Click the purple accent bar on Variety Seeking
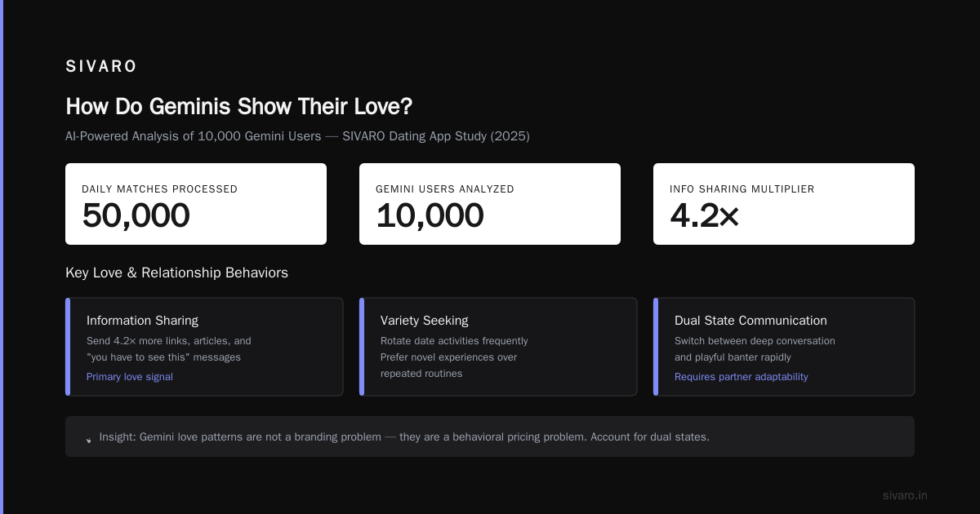This screenshot has width=980, height=514. pos(362,347)
